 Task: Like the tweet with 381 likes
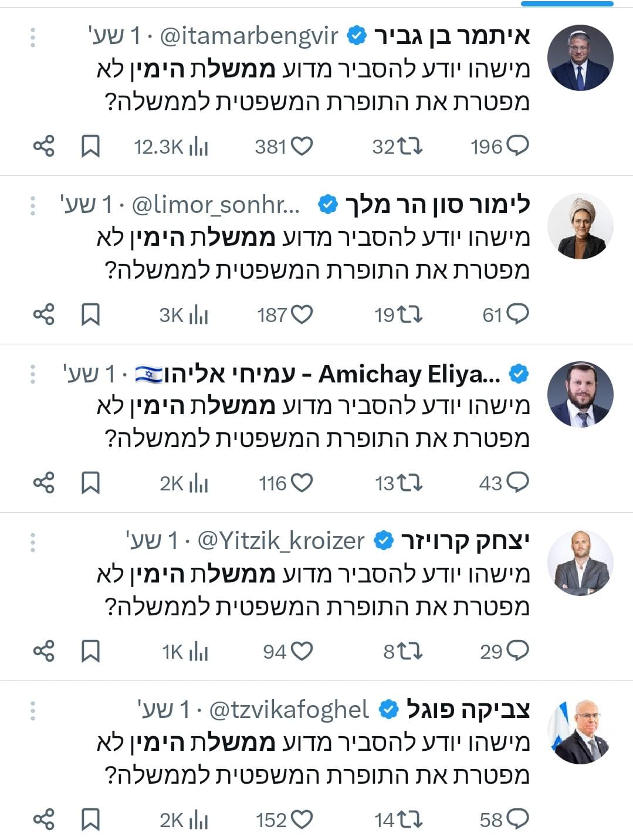click(302, 146)
